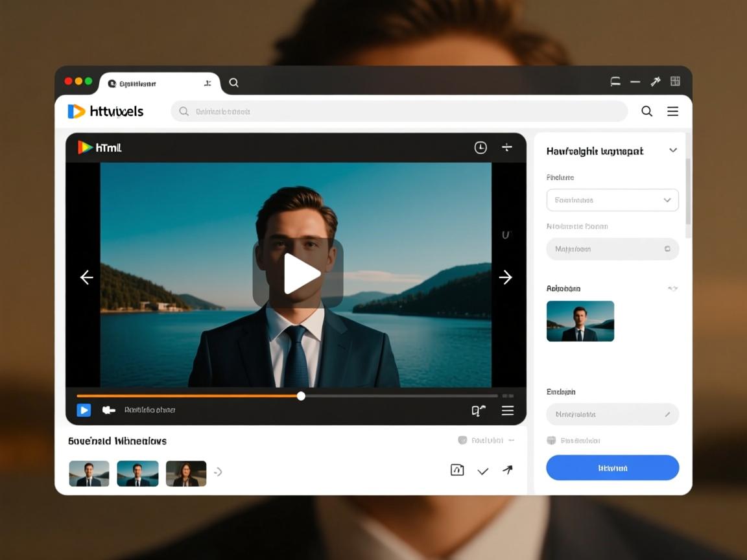The image size is (747, 560).
Task: Toggle the checkbox above the blue button
Action: (x=551, y=441)
